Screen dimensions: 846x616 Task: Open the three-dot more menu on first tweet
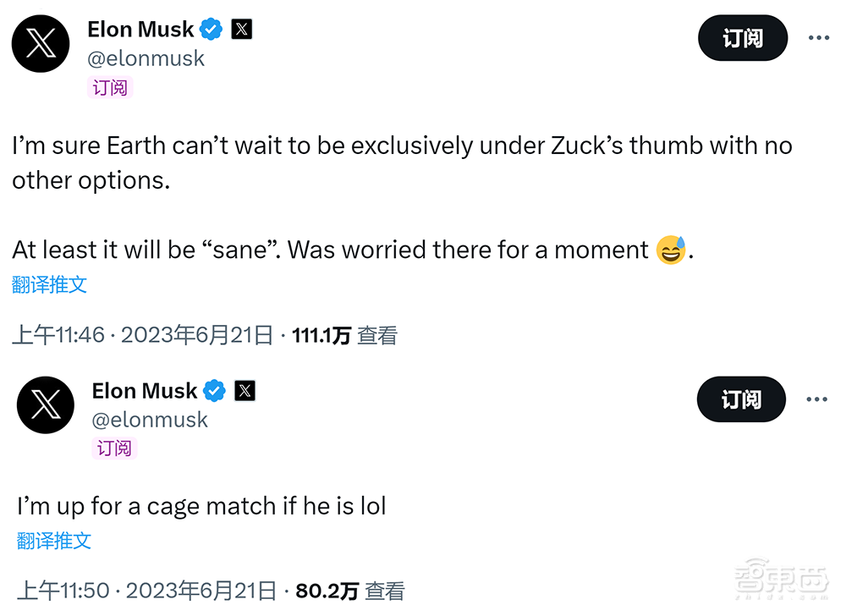[x=819, y=38]
